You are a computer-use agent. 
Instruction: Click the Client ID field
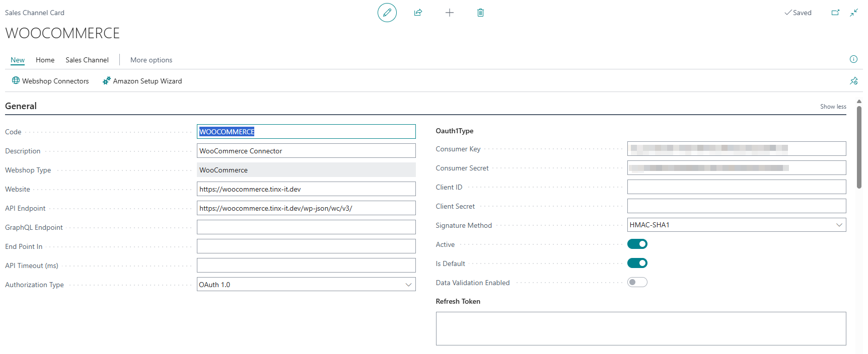coord(737,187)
